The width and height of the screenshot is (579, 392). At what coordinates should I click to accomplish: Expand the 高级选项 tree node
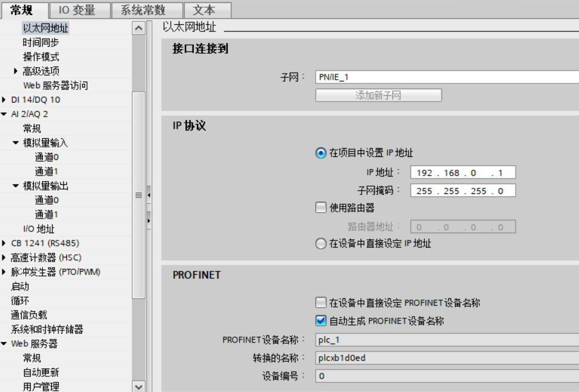[16, 71]
